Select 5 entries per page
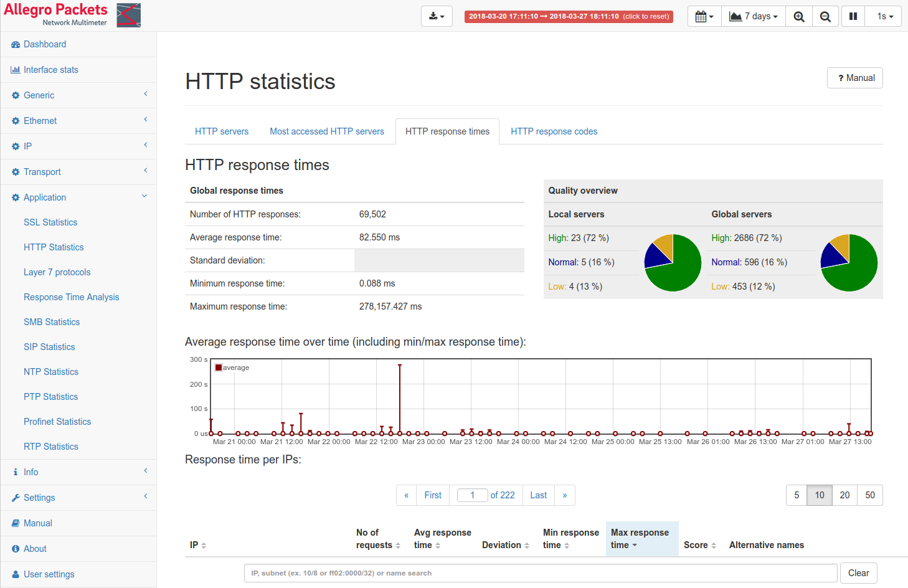 coord(797,495)
